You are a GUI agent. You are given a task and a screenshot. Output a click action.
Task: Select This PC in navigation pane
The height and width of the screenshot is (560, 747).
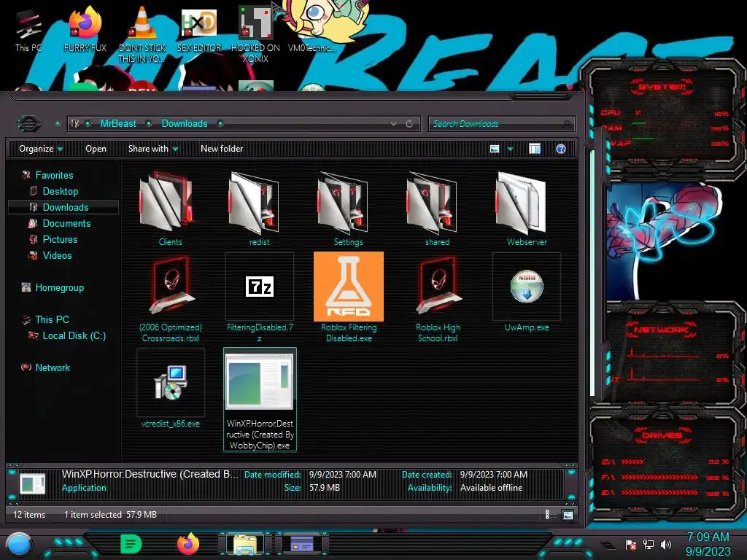click(x=52, y=319)
